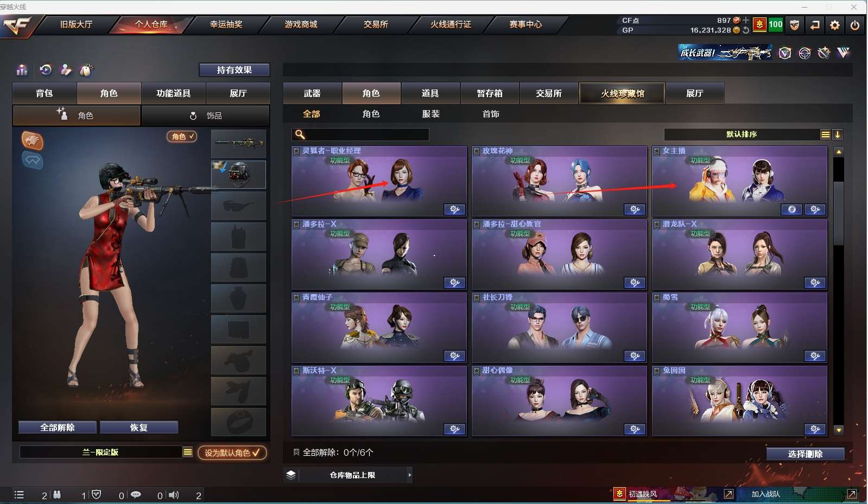Open the 游戏商城 menu tab
The width and height of the screenshot is (868, 504).
point(301,24)
